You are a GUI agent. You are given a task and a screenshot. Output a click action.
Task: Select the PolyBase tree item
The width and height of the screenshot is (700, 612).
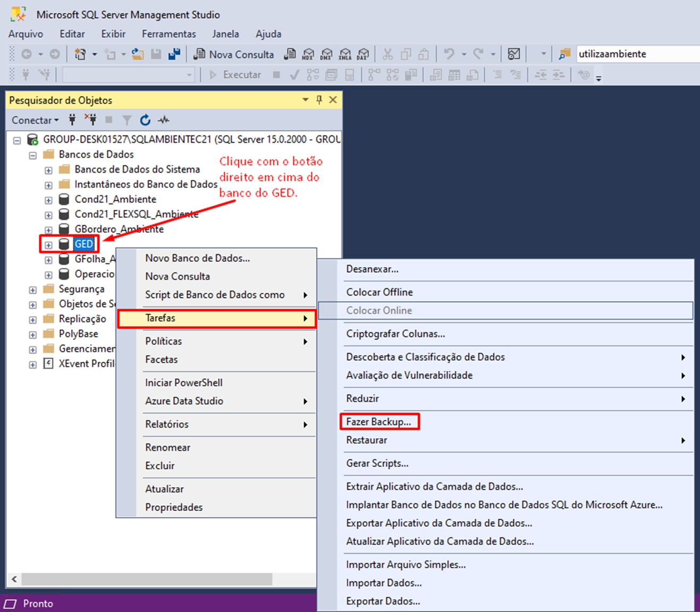[78, 334]
